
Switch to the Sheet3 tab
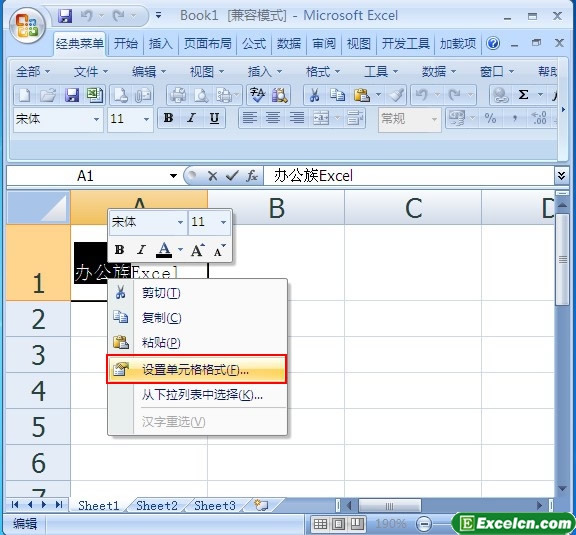tap(215, 506)
